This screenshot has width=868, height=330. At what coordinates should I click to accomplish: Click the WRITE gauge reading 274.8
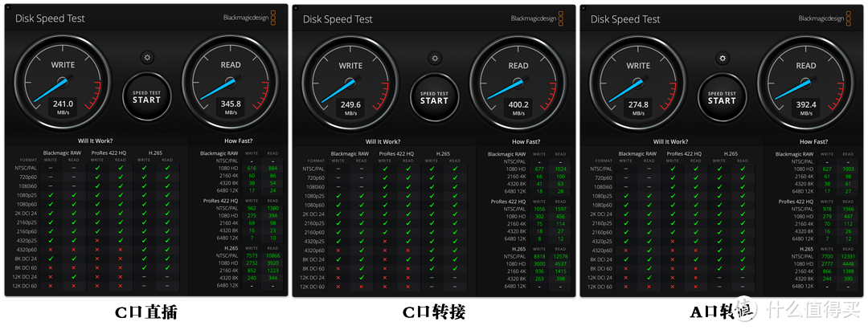[637, 84]
